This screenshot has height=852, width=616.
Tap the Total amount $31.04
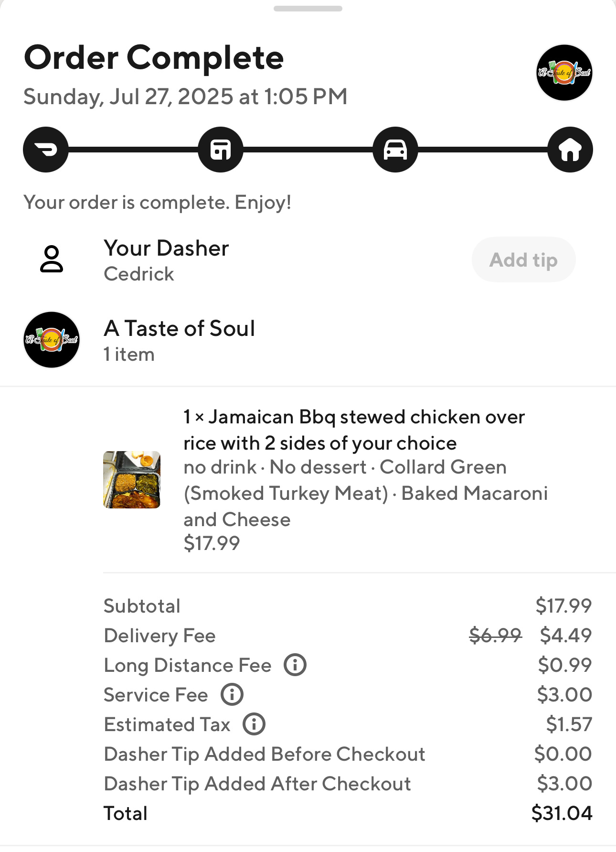pos(562,813)
